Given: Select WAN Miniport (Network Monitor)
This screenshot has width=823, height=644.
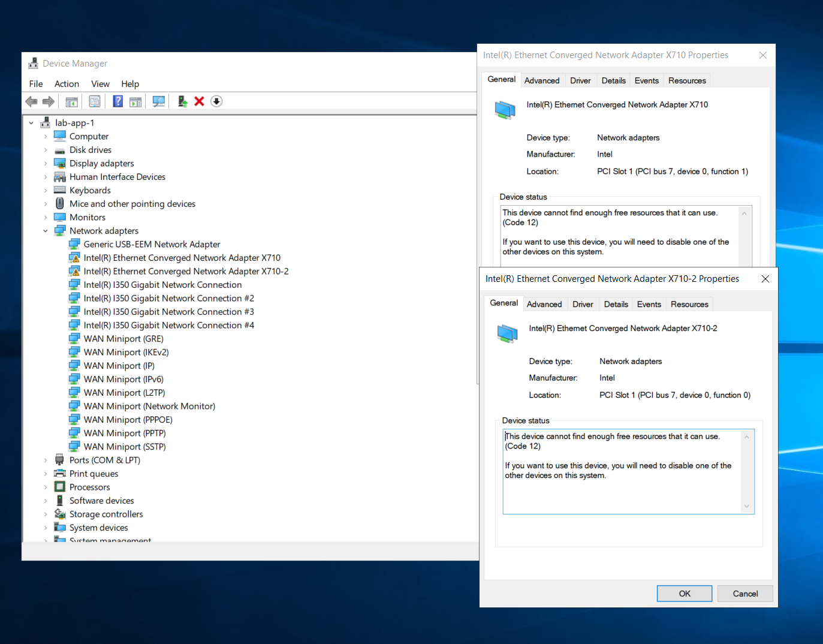Looking at the screenshot, I should coord(149,406).
